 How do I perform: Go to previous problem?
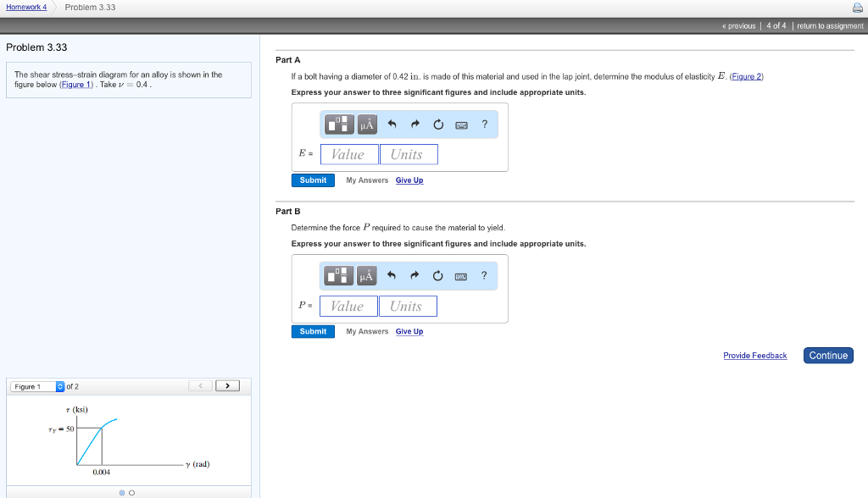pyautogui.click(x=739, y=26)
